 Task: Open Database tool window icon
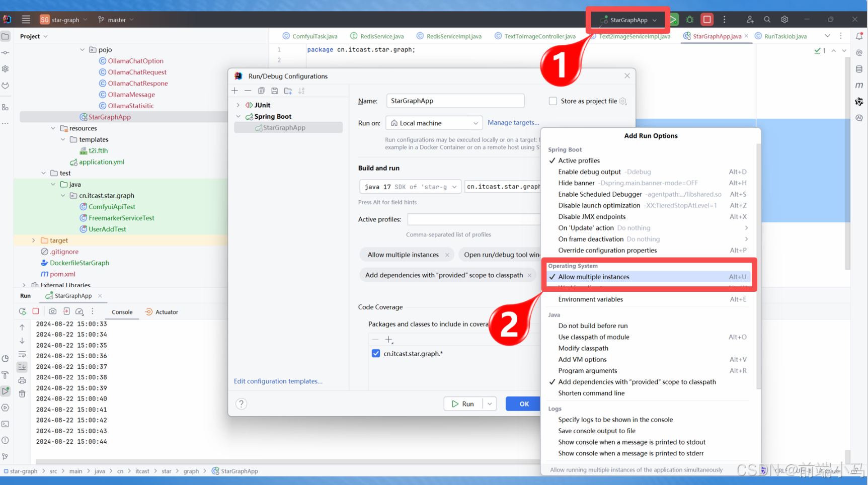tap(859, 69)
